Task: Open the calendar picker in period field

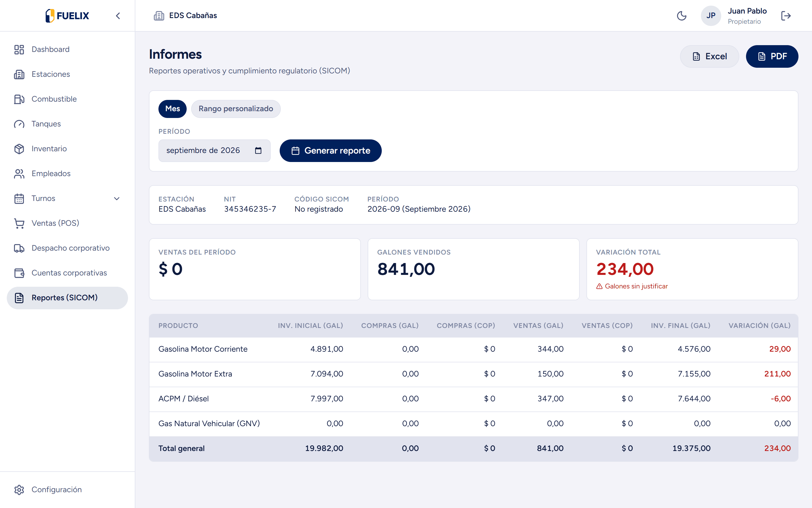Action: pos(258,150)
